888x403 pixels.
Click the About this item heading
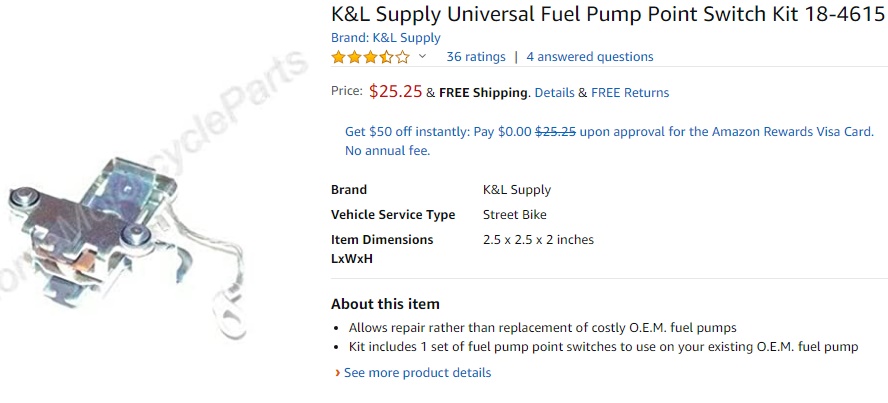click(385, 304)
